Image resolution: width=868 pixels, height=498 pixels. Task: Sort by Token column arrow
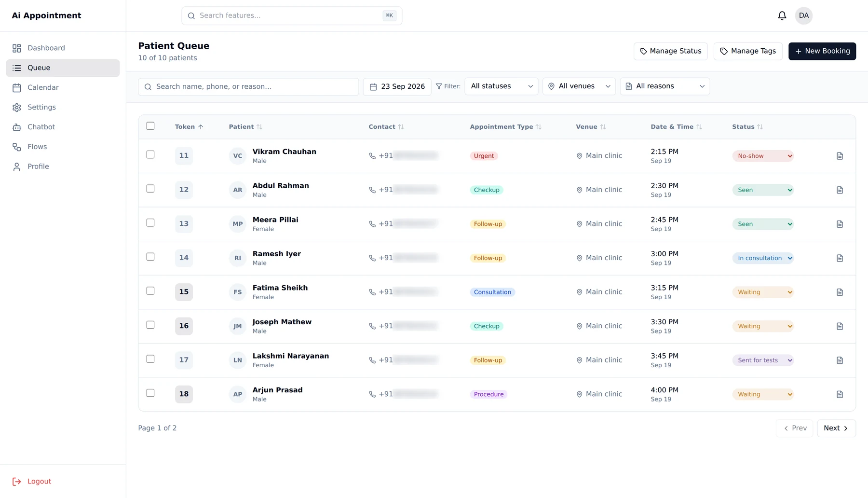201,127
